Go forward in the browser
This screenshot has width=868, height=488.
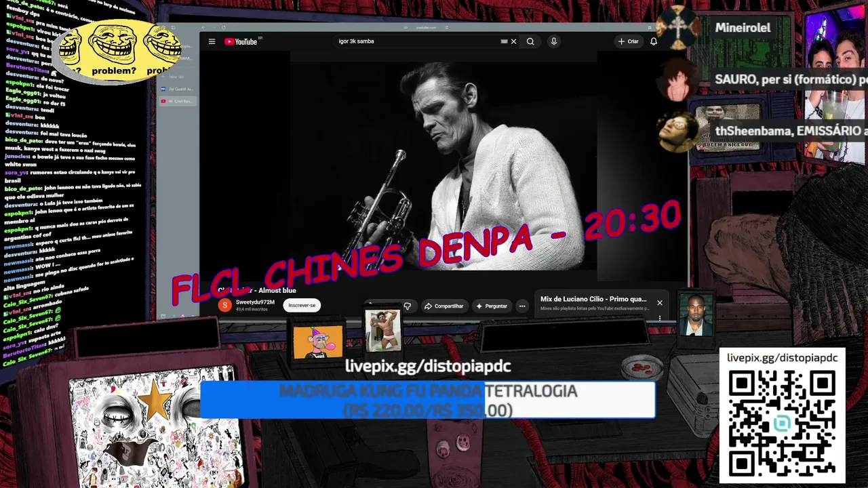[212, 27]
